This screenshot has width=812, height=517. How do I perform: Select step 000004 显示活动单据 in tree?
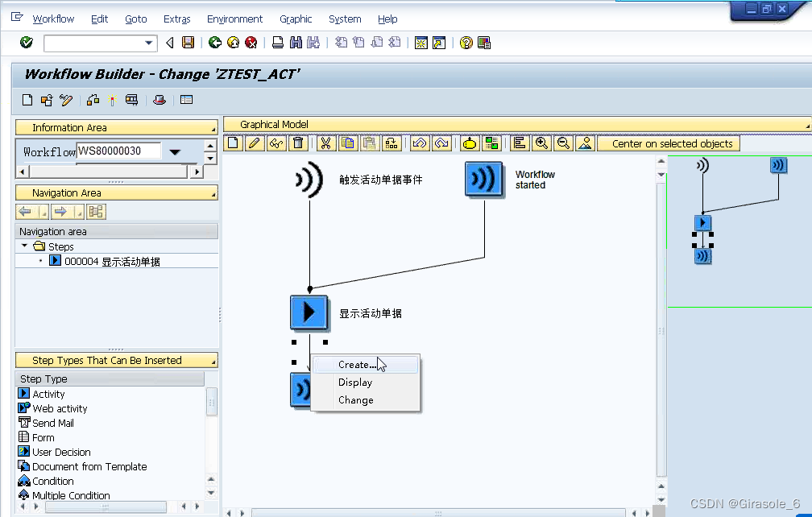111,261
